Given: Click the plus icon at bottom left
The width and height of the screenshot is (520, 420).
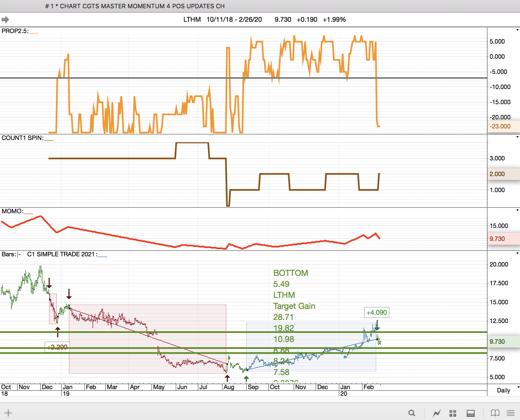Looking at the screenshot, I should (8, 413).
